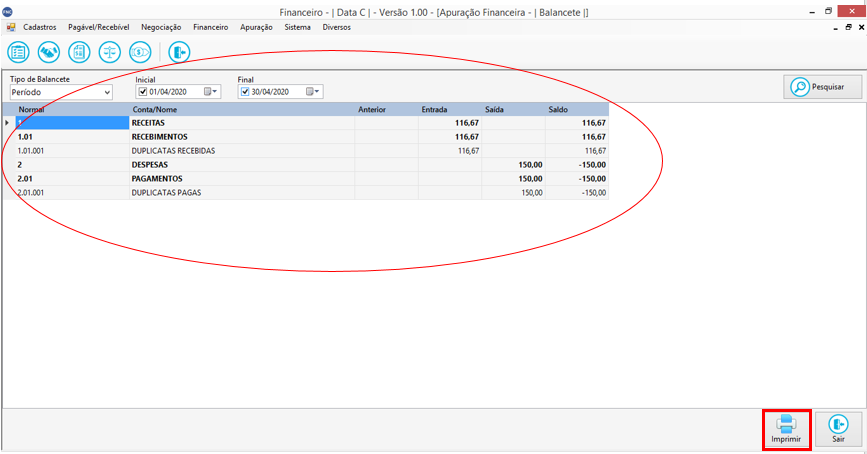Viewport: 867px width, 454px height.
Task: Select the DUPLICATAS RECEBIDAS cell
Action: pyautogui.click(x=242, y=150)
